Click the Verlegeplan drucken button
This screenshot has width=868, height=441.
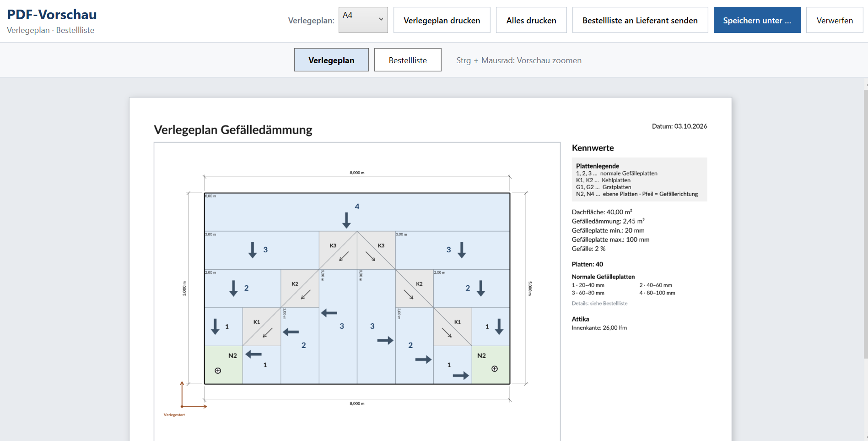pyautogui.click(x=442, y=20)
